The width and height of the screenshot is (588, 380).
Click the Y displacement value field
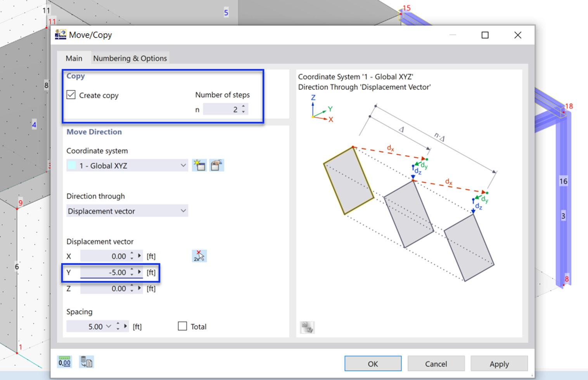[x=104, y=272]
